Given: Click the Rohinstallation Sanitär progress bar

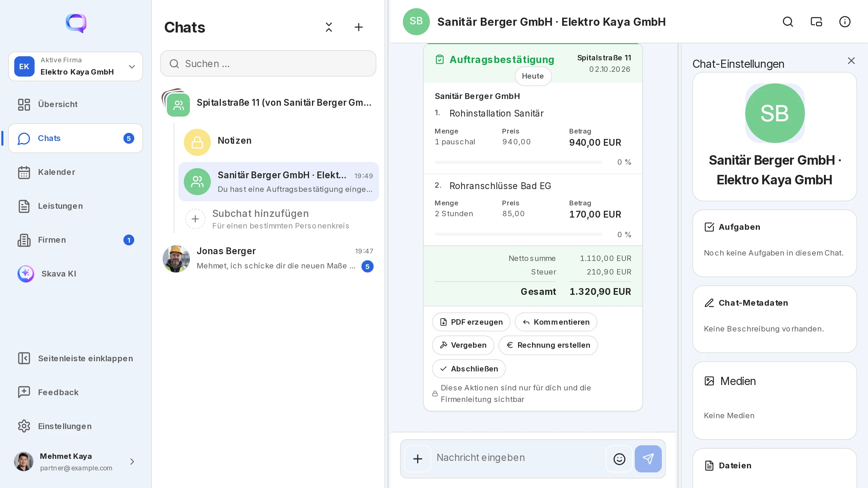Looking at the screenshot, I should tap(518, 162).
